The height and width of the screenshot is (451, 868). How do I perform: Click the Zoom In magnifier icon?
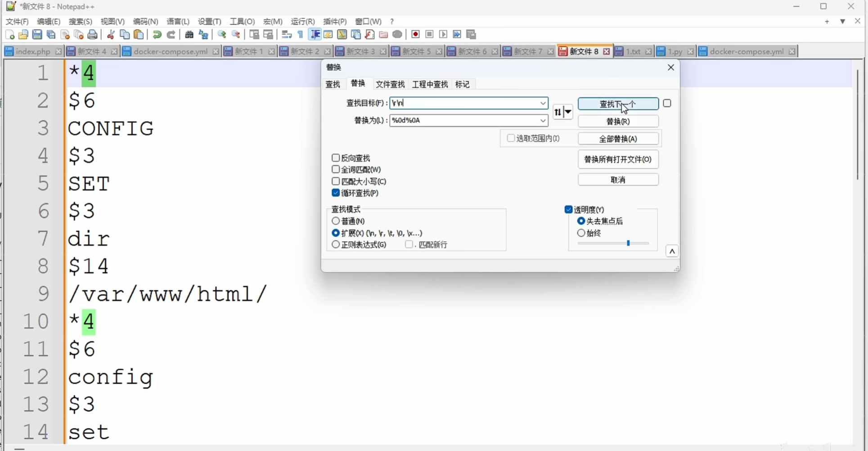point(222,35)
